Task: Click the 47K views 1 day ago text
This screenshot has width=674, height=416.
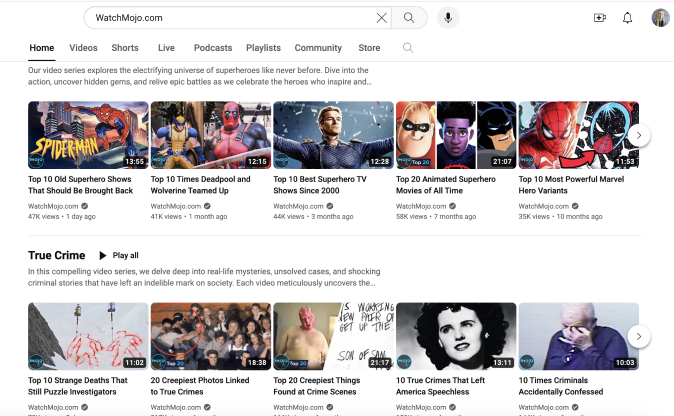Action: point(62,217)
